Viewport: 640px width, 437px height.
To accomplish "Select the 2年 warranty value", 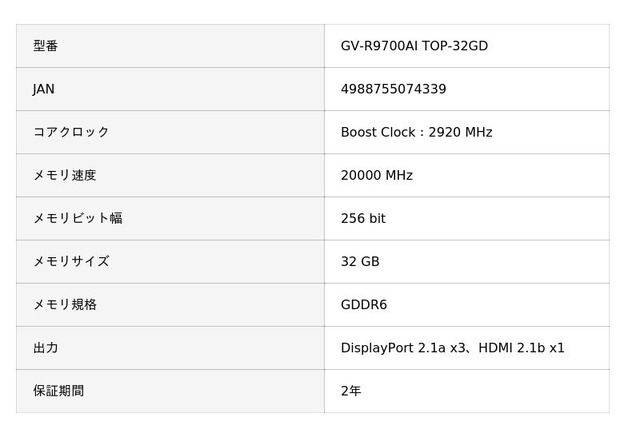I will click(351, 390).
